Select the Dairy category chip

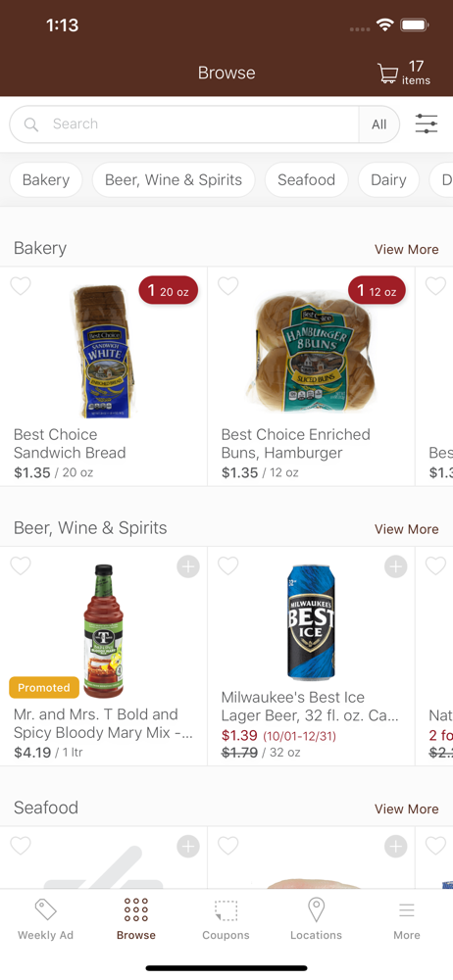[x=388, y=180]
